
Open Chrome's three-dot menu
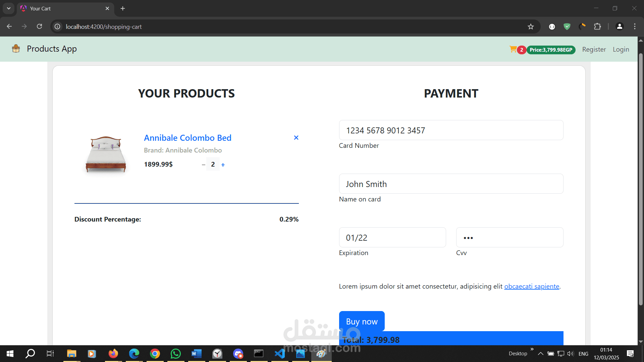[635, 26]
